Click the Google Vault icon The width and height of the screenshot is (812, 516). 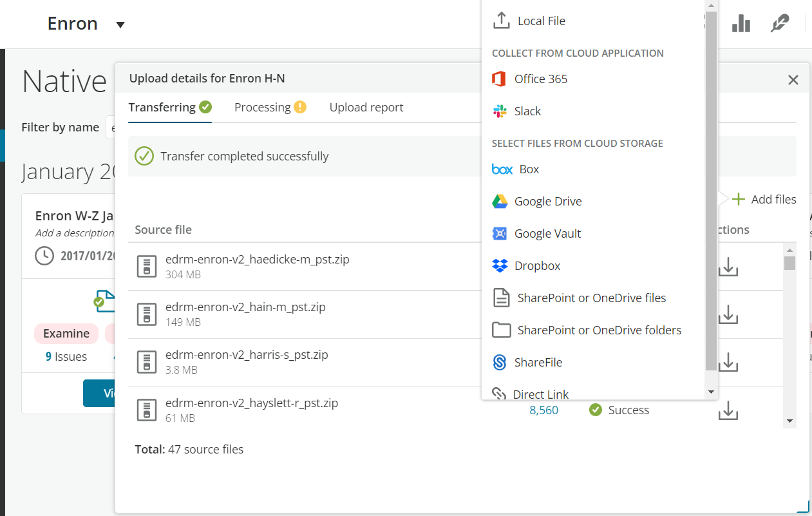click(x=500, y=233)
